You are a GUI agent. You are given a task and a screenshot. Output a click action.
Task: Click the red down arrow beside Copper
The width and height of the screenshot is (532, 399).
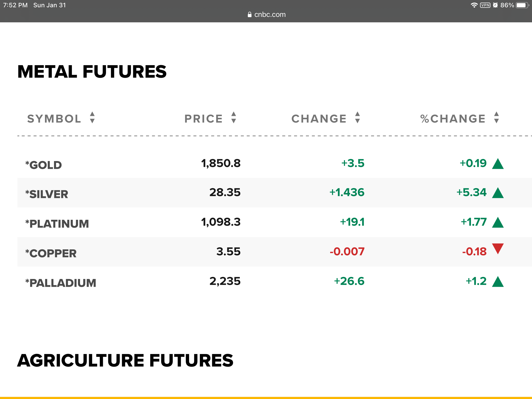point(498,248)
